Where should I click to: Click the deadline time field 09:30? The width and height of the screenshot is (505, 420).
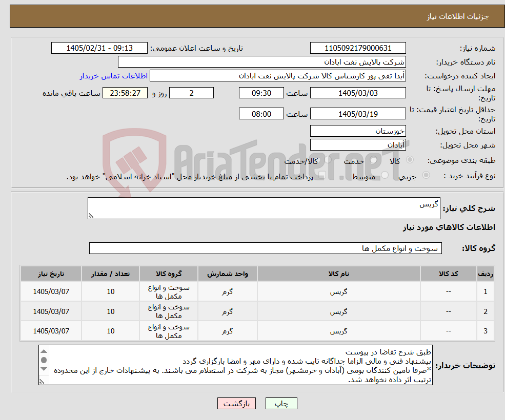pyautogui.click(x=261, y=93)
